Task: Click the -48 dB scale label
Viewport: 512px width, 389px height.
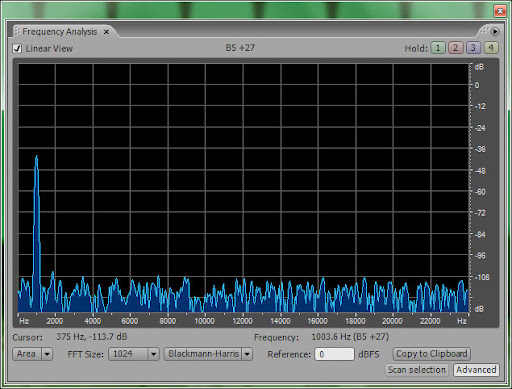Action: [480, 171]
